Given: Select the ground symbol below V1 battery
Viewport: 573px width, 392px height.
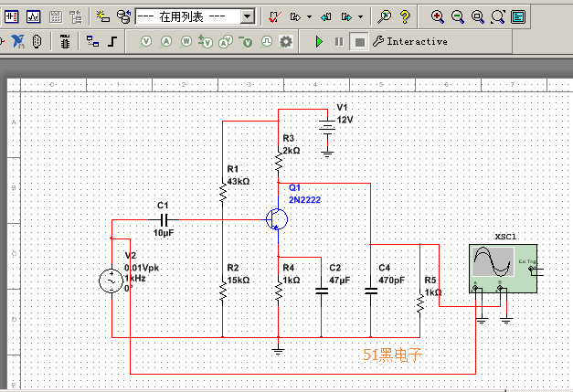Looking at the screenshot, I should tap(327, 154).
